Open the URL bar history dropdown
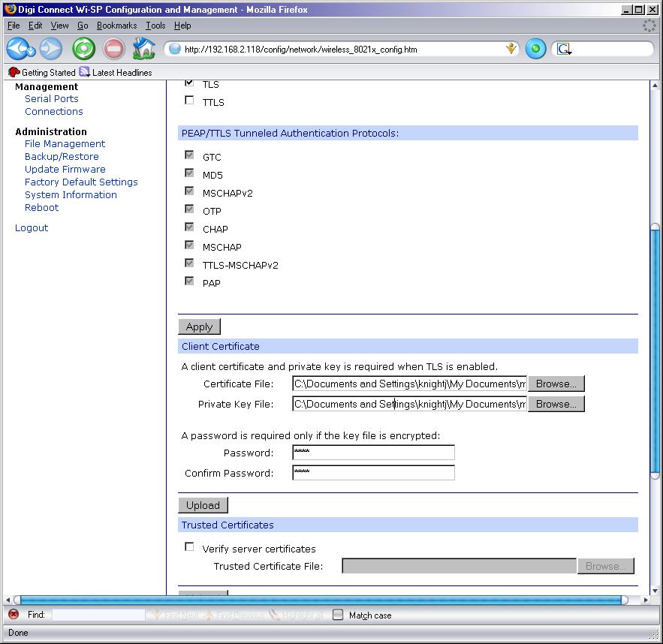Viewport: 663px width, 644px height. point(511,50)
